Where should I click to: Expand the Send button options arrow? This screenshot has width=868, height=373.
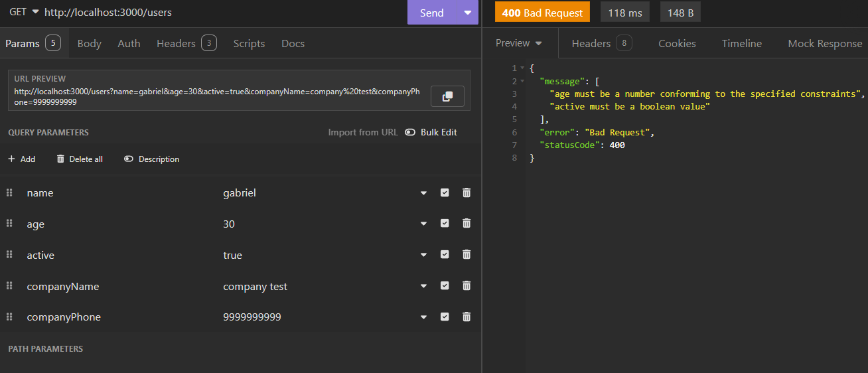click(x=468, y=13)
